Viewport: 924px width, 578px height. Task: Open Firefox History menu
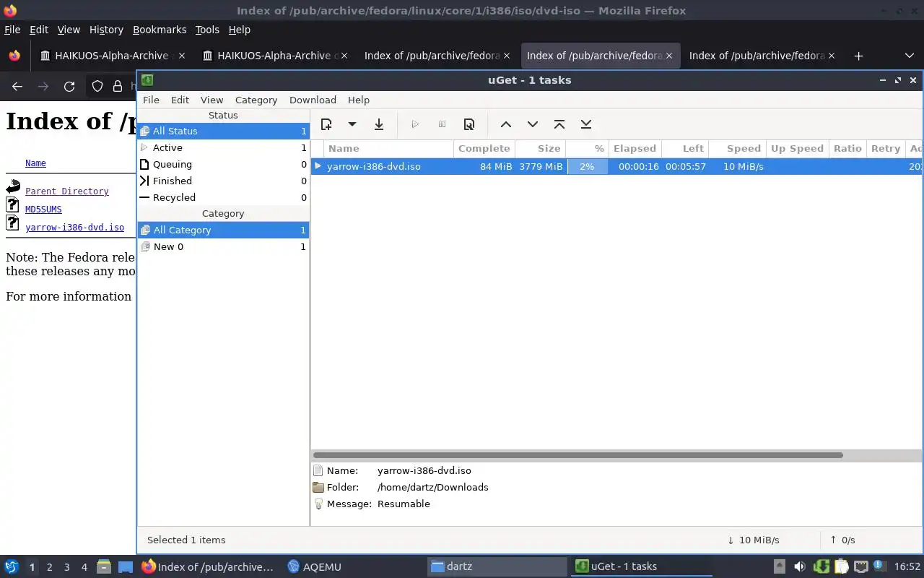pyautogui.click(x=106, y=30)
